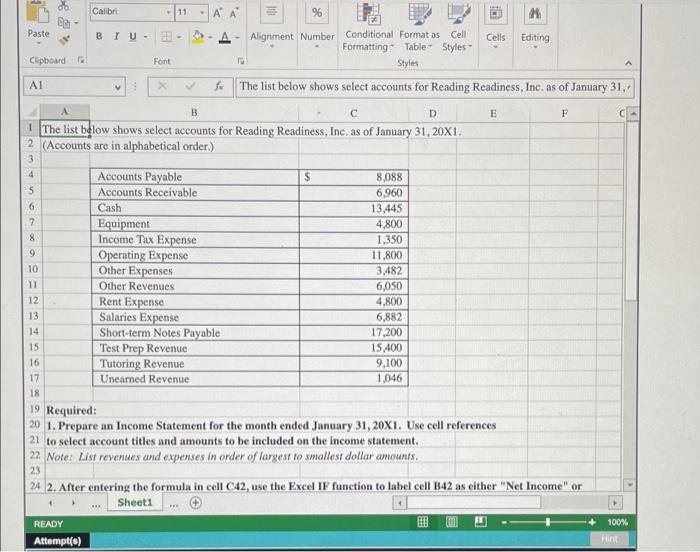700x552 pixels.
Task: Open the Editing group menu
Action: pyautogui.click(x=535, y=26)
